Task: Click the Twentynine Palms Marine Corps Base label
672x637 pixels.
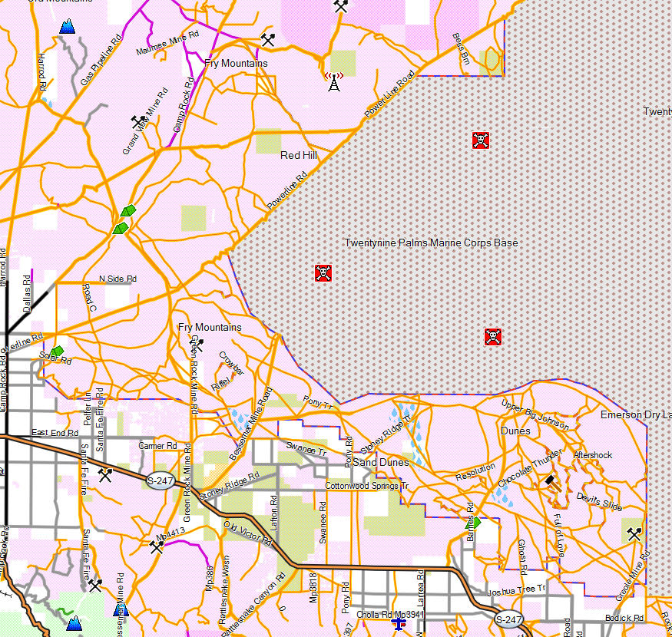Action: coord(431,243)
